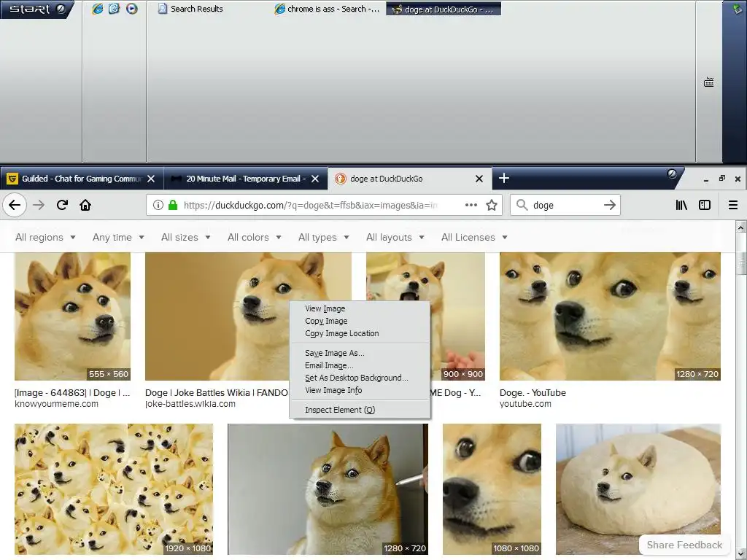
Task: Click the Start button on the taskbar
Action: (x=36, y=9)
